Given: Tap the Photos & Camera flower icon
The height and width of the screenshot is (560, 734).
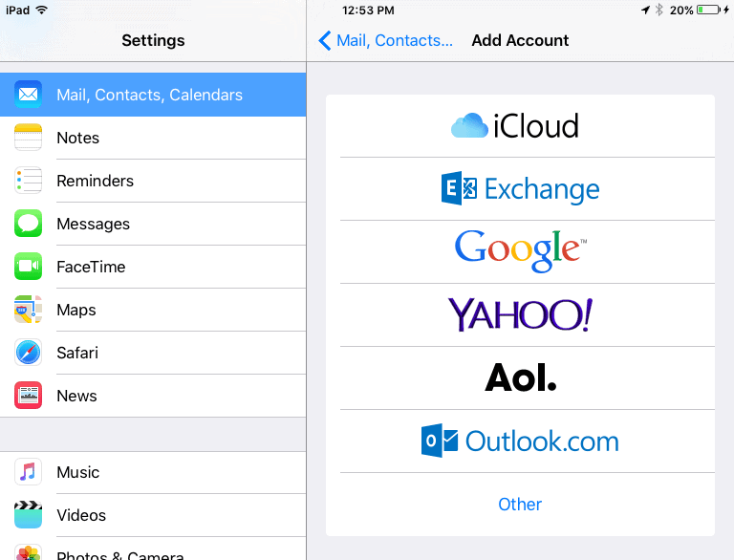Looking at the screenshot, I should [x=28, y=552].
